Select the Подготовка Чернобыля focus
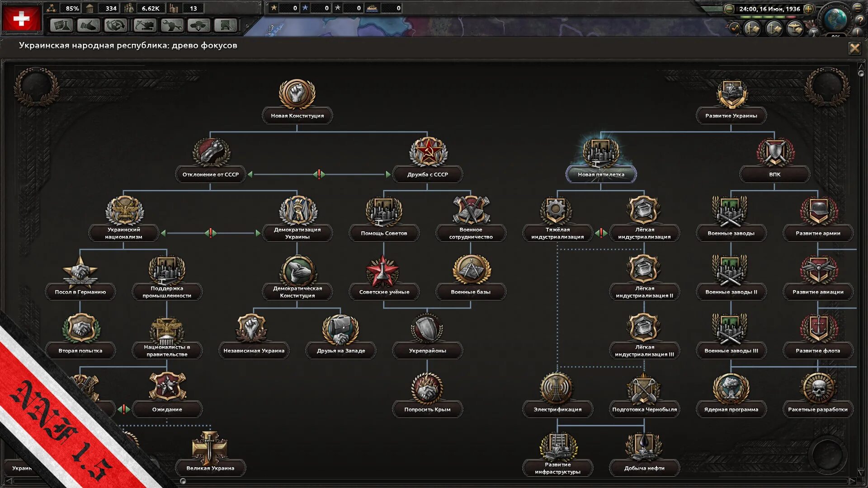 click(644, 395)
